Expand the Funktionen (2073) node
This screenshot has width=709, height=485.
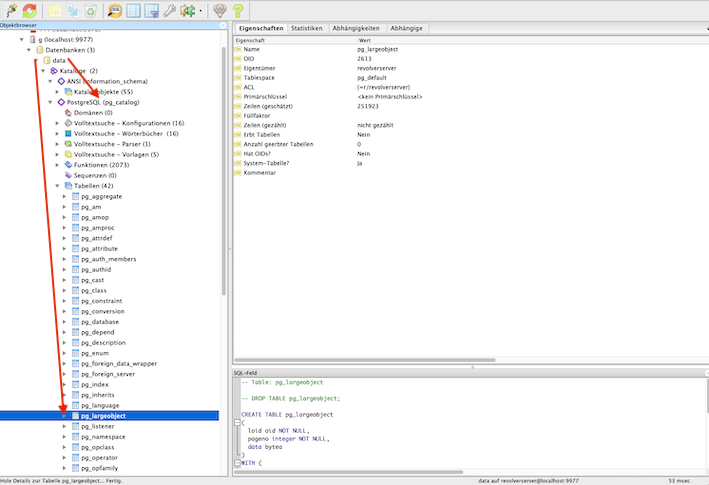(x=58, y=165)
